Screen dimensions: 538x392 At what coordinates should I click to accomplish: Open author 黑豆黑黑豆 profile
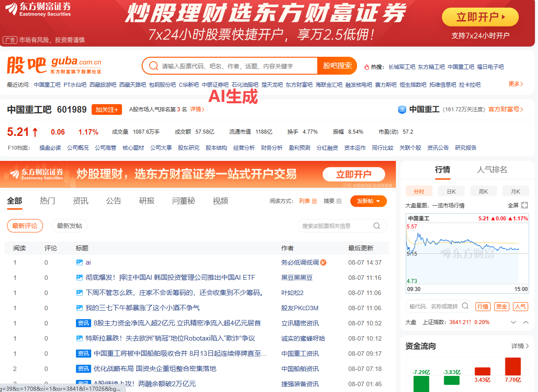297,278
